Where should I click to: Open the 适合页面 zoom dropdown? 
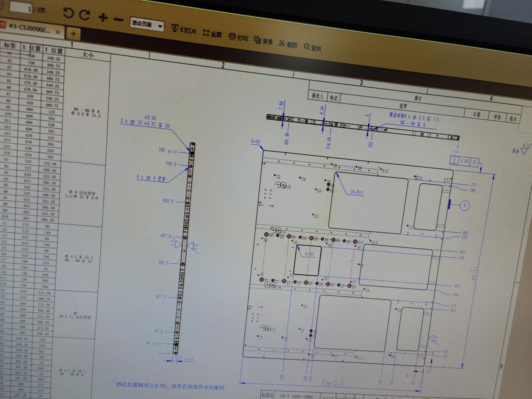coord(147,24)
